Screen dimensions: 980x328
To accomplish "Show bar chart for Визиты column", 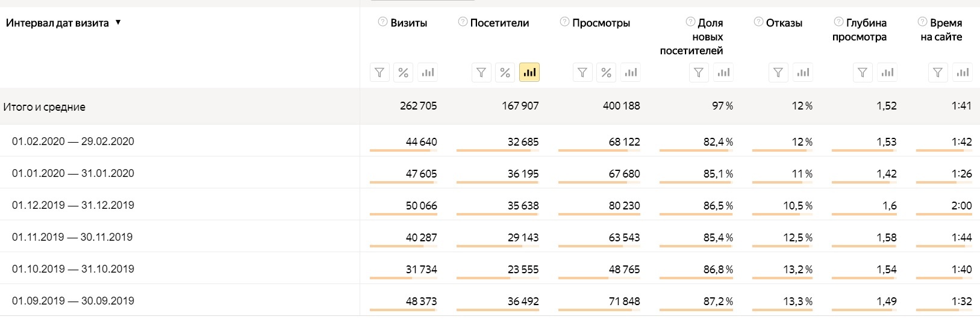I will 428,73.
